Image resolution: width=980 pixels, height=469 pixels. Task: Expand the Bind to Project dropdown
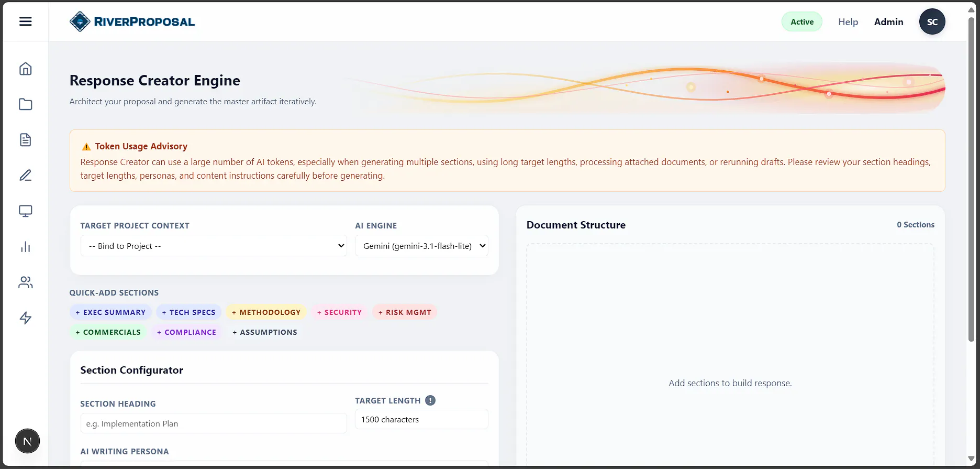pos(214,246)
